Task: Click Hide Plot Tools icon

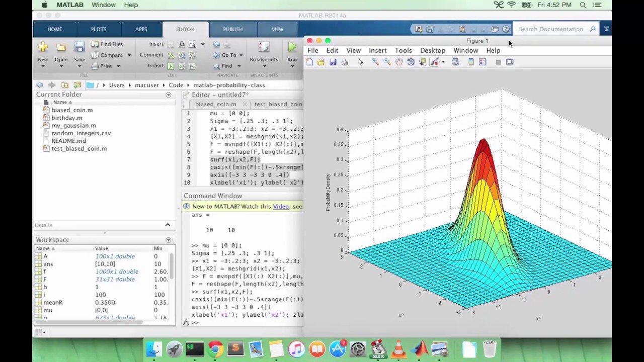Action: [498, 62]
